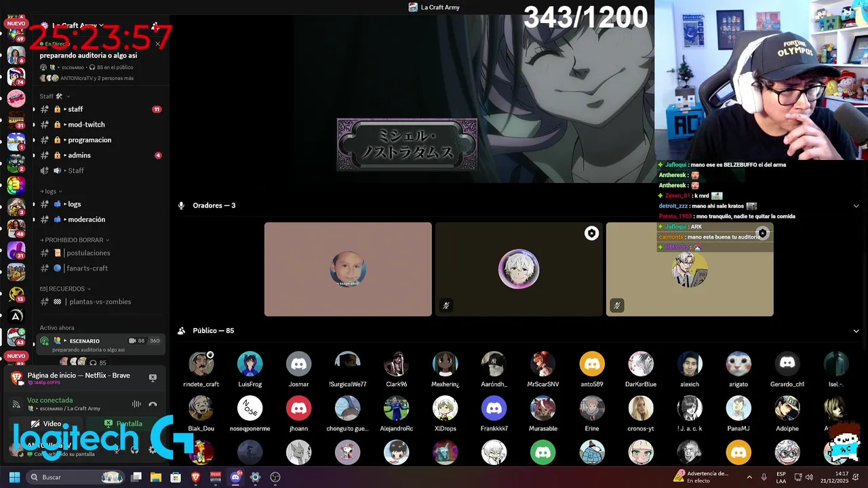Viewport: 868px width, 488px height.
Task: Toggle noise suppression waveform icon
Action: [136, 404]
